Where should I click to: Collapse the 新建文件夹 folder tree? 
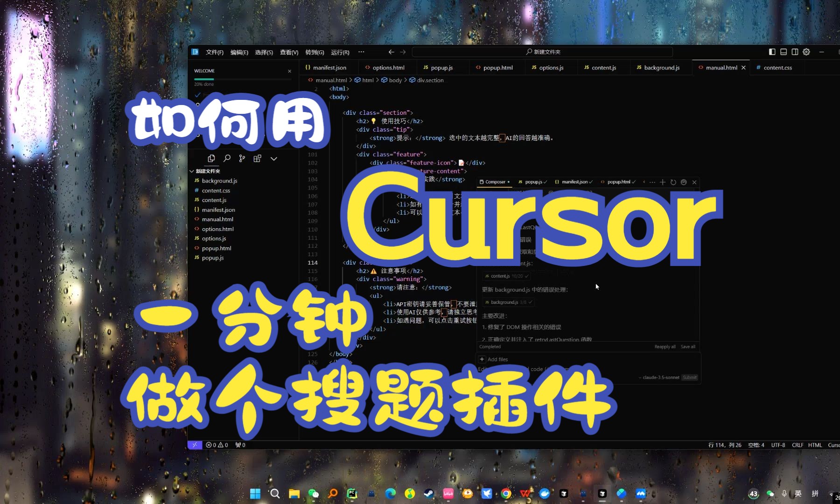click(204, 171)
